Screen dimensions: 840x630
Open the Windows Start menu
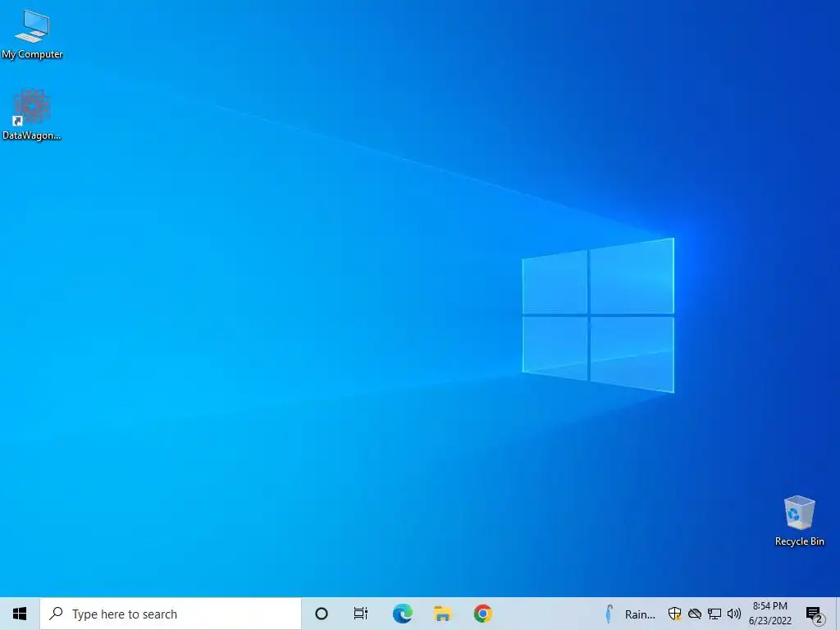pyautogui.click(x=20, y=614)
